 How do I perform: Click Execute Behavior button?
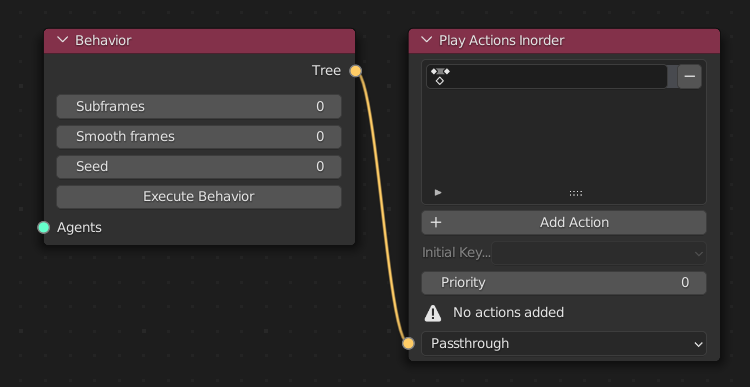click(x=199, y=197)
